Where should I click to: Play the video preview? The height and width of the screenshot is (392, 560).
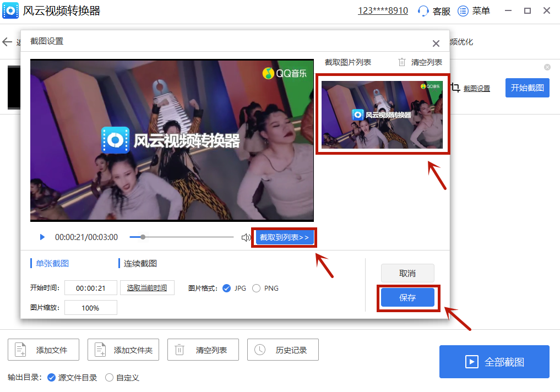tap(42, 237)
